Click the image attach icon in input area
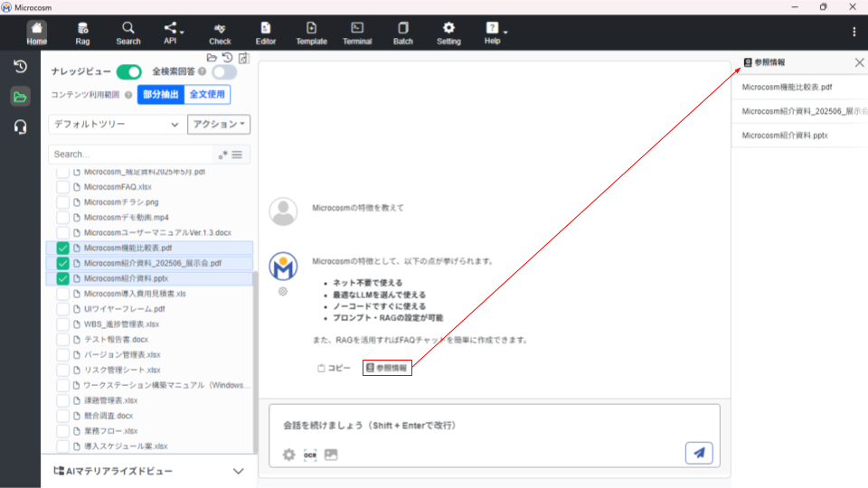 (x=331, y=455)
